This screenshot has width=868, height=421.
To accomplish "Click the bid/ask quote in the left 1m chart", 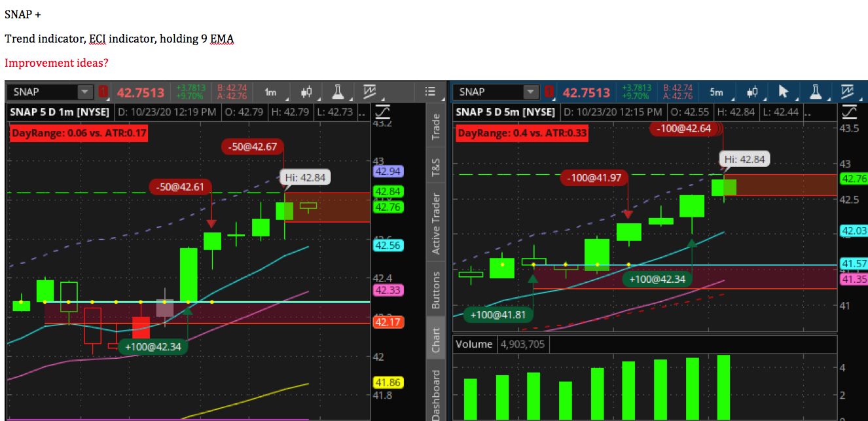I will coord(232,92).
